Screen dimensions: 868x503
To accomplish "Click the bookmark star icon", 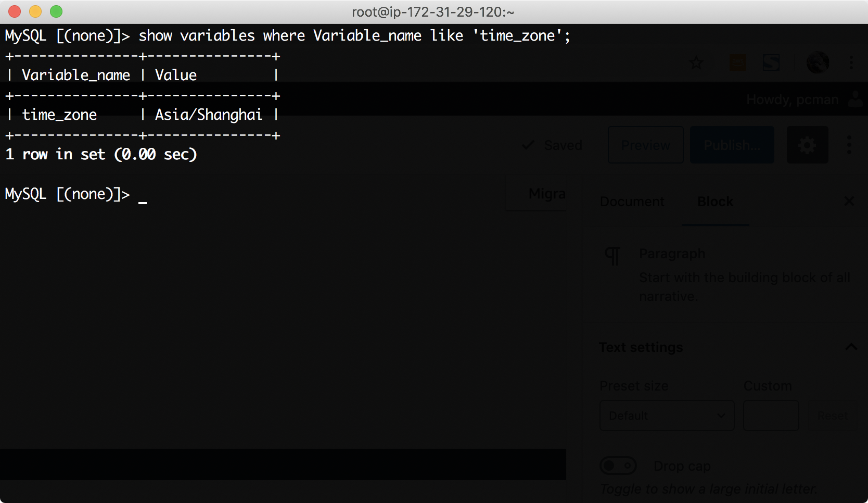I will click(x=696, y=64).
